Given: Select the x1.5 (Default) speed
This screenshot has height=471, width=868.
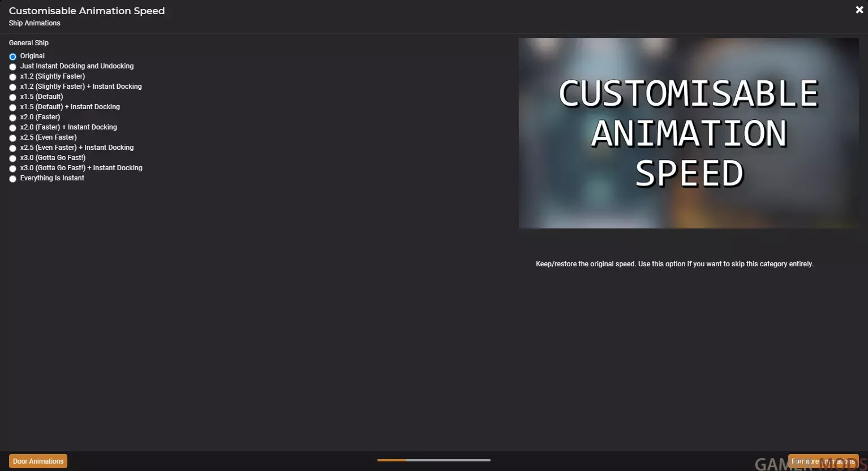Looking at the screenshot, I should pos(12,97).
